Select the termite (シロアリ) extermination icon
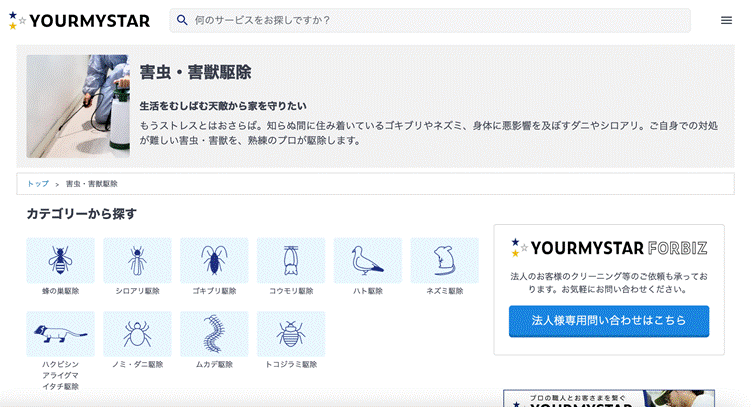This screenshot has height=407, width=753. click(138, 261)
